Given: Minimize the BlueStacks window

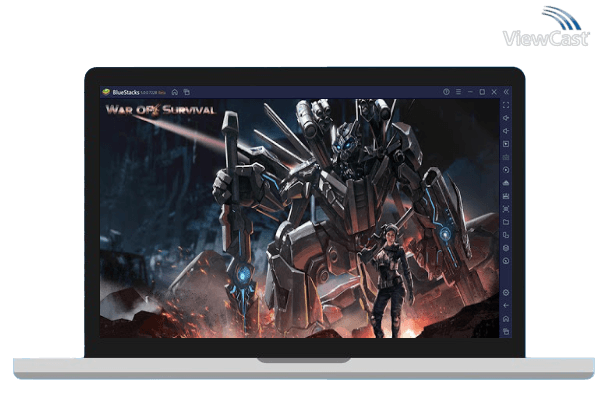Looking at the screenshot, I should click(x=470, y=92).
